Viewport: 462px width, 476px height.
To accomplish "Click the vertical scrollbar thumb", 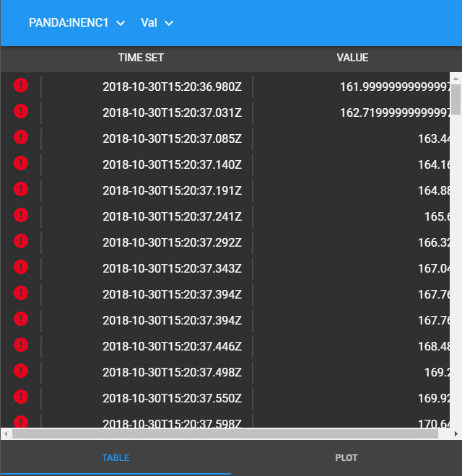I will 456,99.
